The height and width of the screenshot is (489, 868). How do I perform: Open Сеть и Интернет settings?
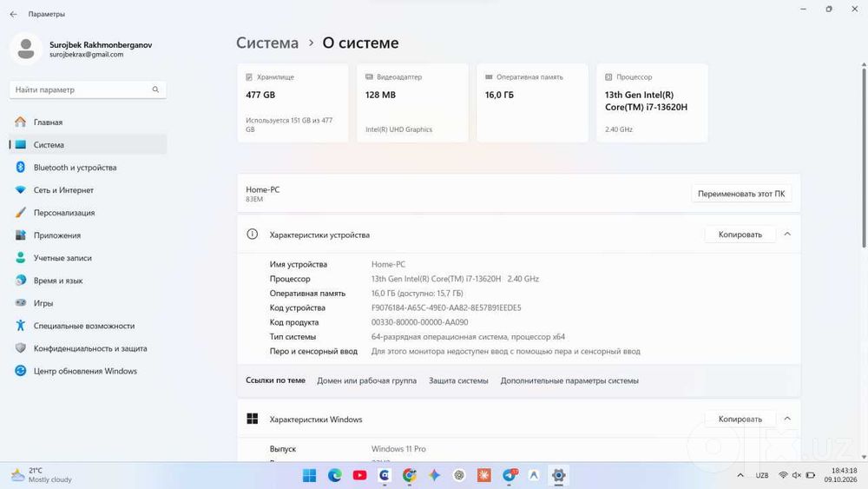88,190
